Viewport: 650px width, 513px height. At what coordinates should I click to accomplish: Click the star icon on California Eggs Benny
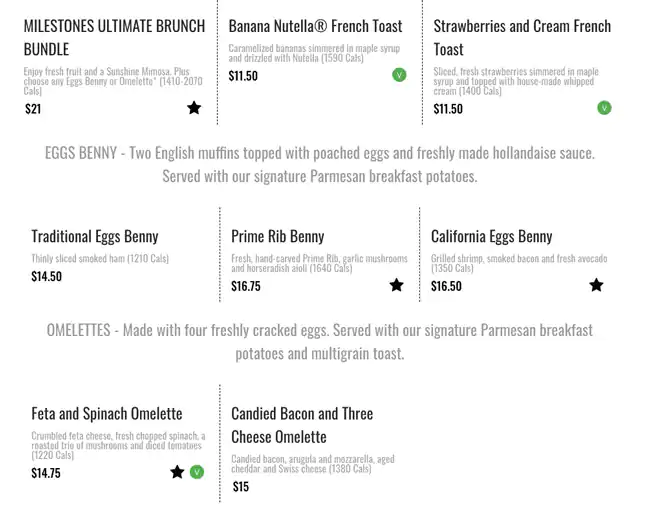[596, 285]
